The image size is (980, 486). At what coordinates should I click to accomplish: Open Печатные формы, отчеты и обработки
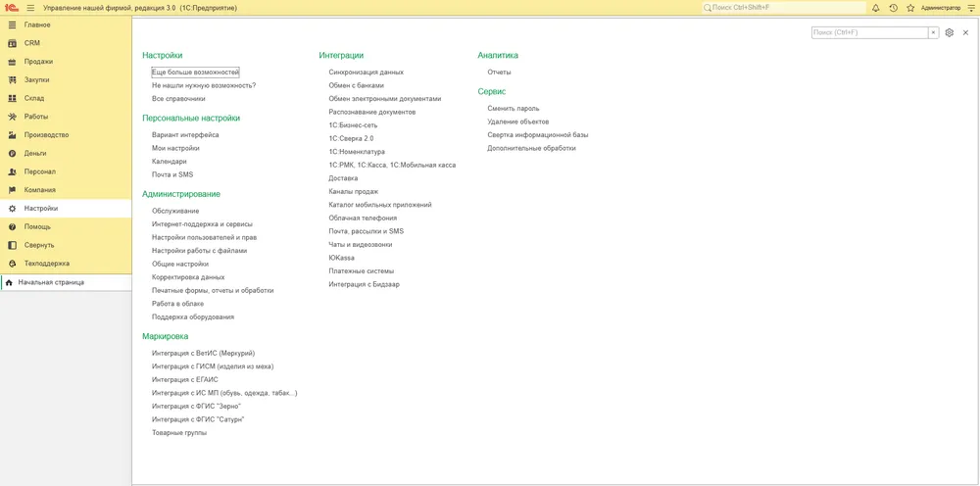tap(213, 290)
